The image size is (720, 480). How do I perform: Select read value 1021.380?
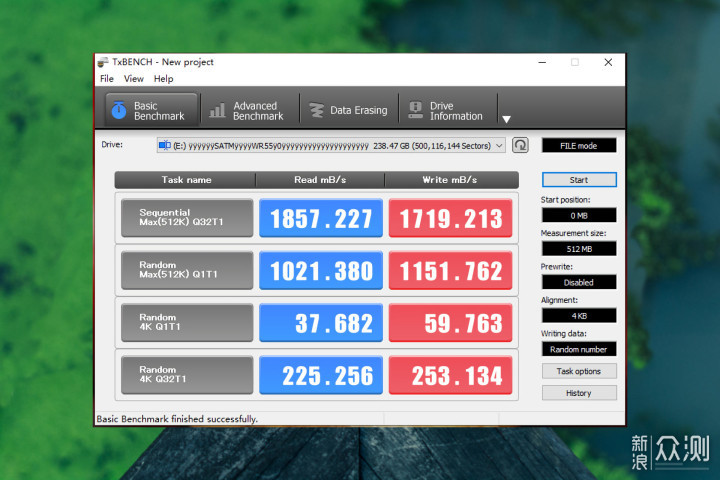[x=321, y=270]
